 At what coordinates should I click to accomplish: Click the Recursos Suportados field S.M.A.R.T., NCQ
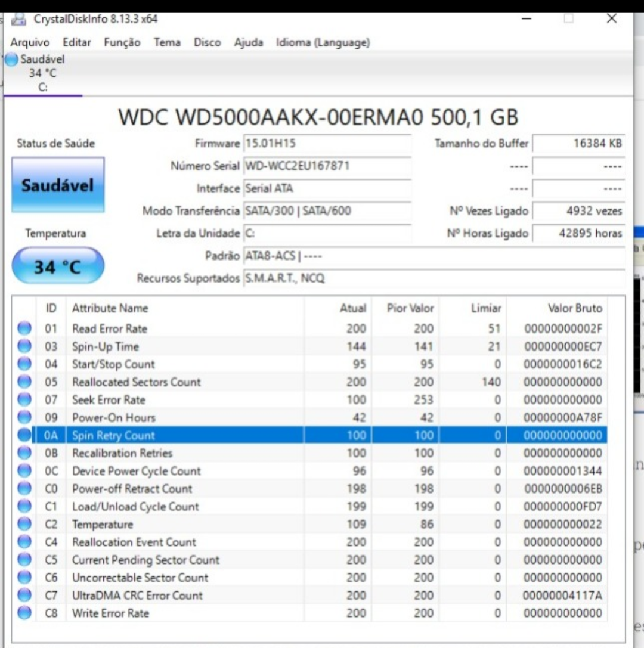tap(434, 278)
